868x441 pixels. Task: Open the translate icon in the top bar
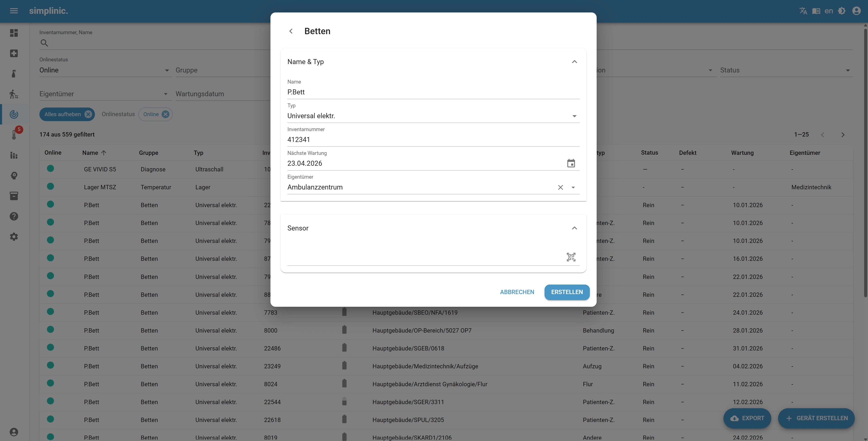(x=803, y=11)
